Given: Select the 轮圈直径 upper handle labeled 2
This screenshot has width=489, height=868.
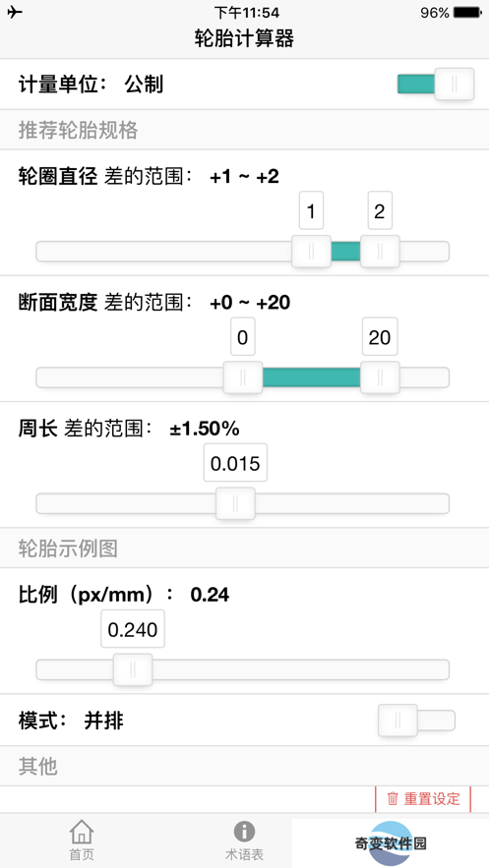Looking at the screenshot, I should (380, 252).
